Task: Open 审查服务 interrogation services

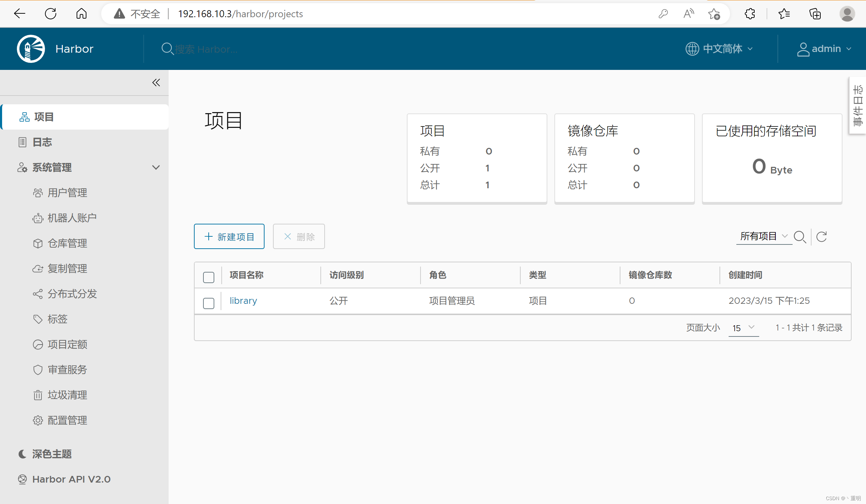Action: [60, 370]
